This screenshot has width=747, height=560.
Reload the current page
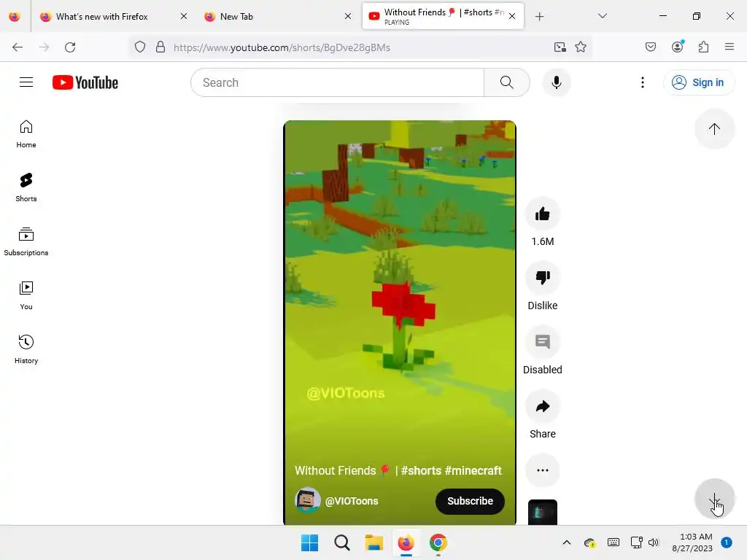[70, 47]
